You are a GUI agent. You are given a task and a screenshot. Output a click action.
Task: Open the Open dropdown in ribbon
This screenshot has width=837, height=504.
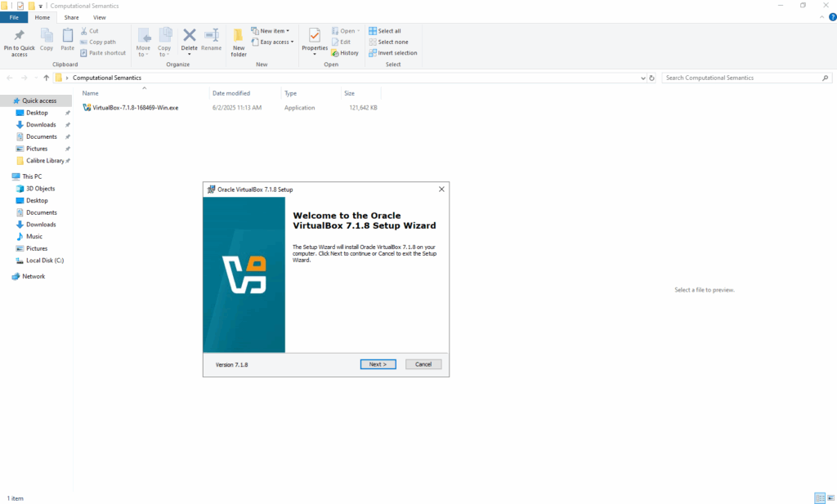pos(346,31)
